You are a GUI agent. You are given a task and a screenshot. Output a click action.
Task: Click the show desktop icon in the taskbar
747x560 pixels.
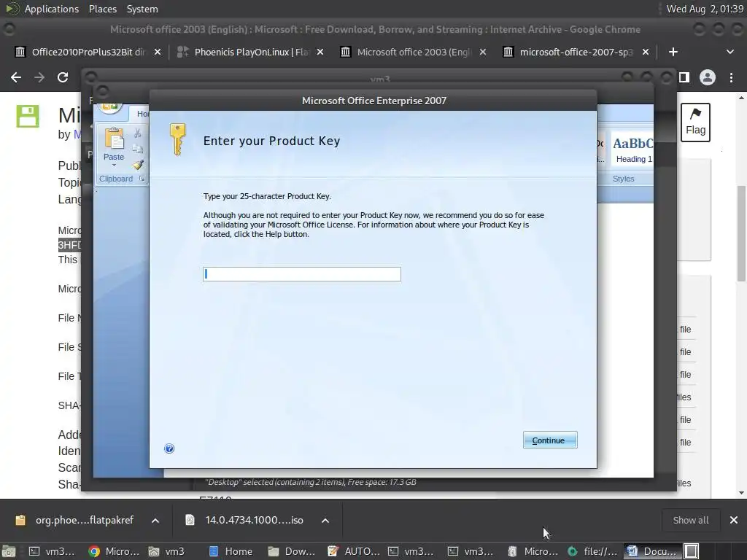point(9,551)
